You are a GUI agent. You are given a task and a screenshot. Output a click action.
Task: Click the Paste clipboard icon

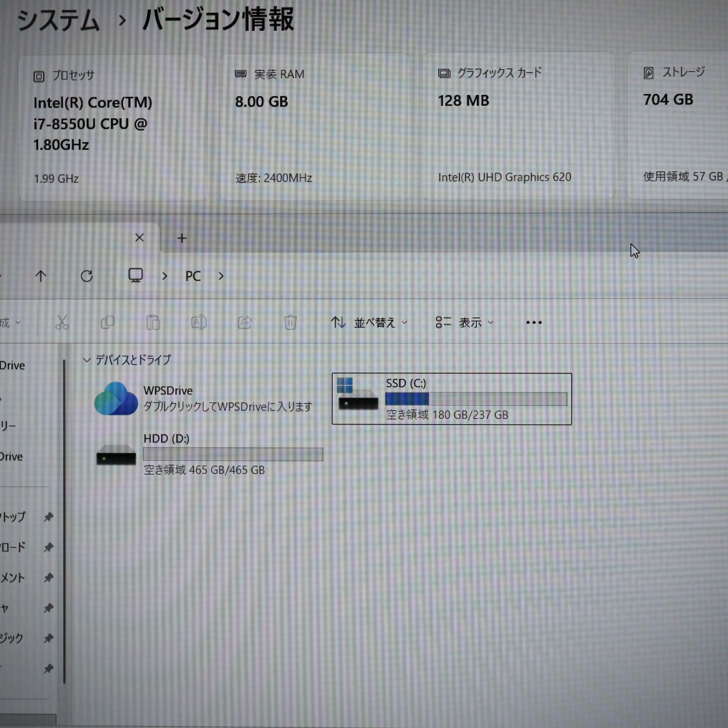tap(153, 322)
